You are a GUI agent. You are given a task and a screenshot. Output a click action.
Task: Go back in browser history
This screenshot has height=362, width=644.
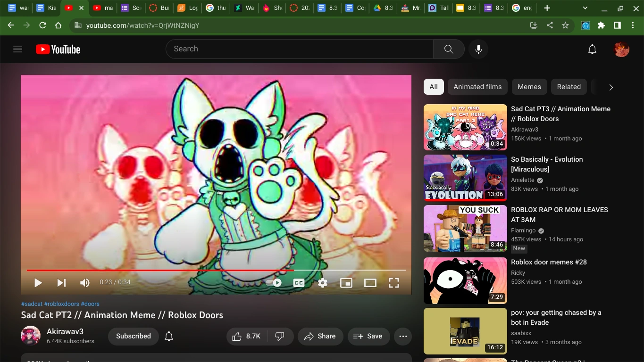click(x=11, y=25)
